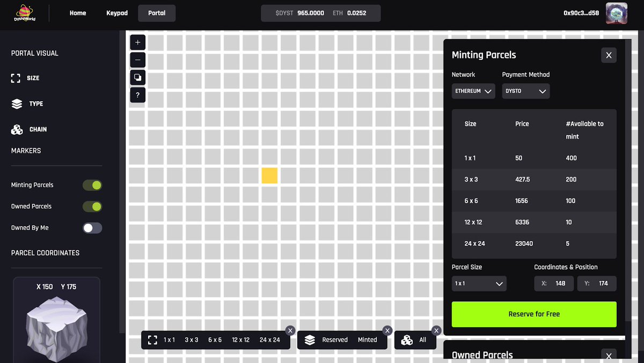Viewport: 644px width, 363px height.
Task: Click the layers copy map button
Action: click(138, 77)
